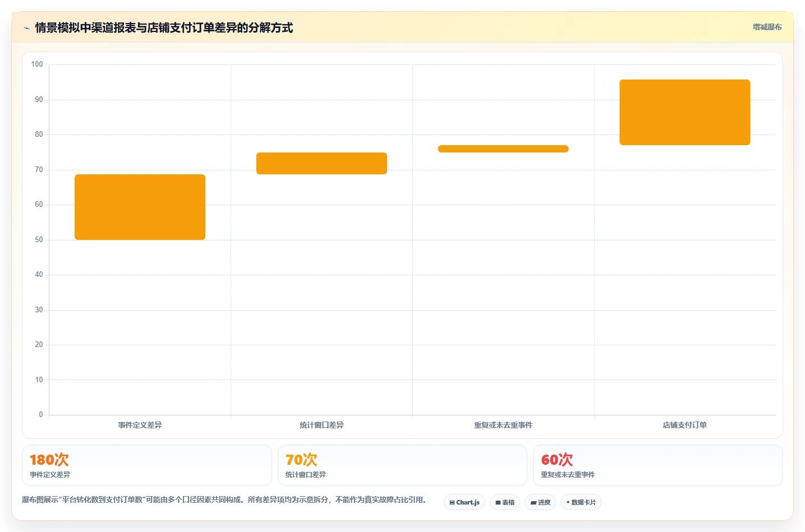Select the 表格 chip
This screenshot has height=532, width=805.
point(505,502)
